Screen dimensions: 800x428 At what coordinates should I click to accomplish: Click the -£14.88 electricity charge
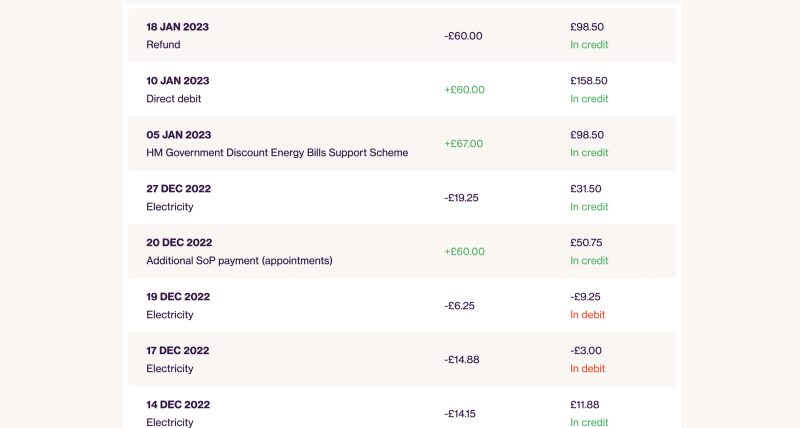462,360
